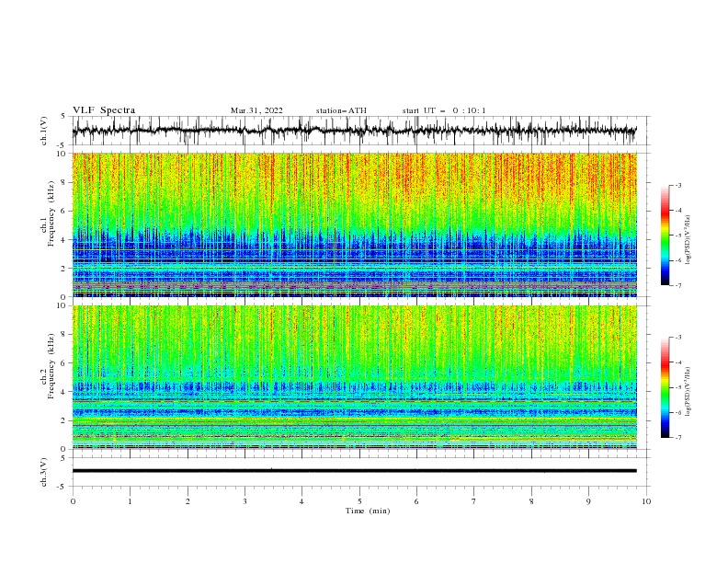Click the upper colorbar "log(PSD)(V²/Hz)" label

coord(688,240)
